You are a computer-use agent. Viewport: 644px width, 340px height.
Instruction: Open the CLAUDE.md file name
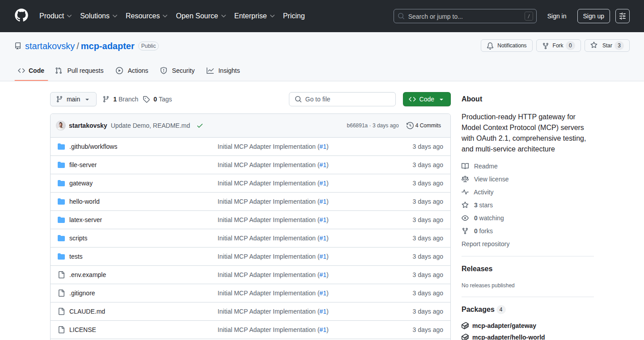click(87, 311)
